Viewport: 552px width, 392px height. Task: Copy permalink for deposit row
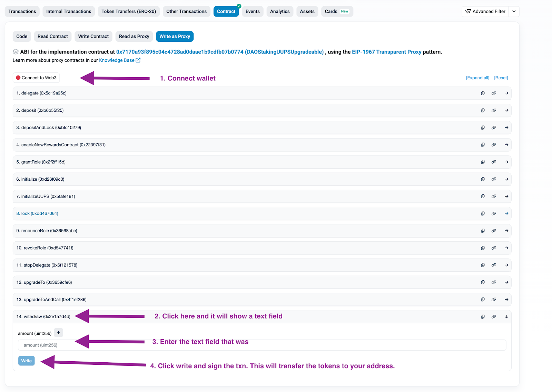click(494, 110)
